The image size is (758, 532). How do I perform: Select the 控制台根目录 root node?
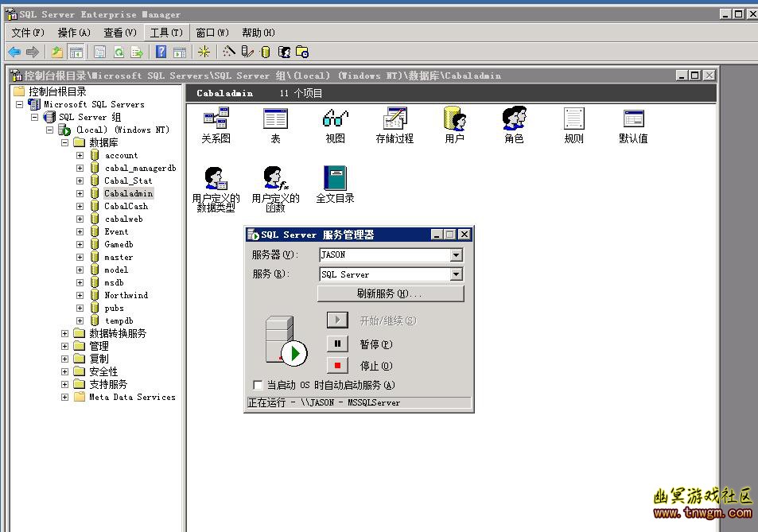[57, 91]
